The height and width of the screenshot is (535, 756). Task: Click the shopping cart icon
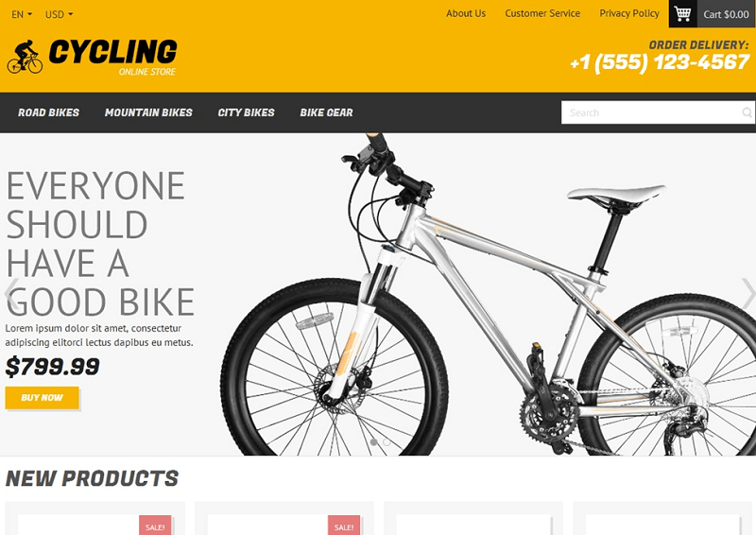point(682,13)
